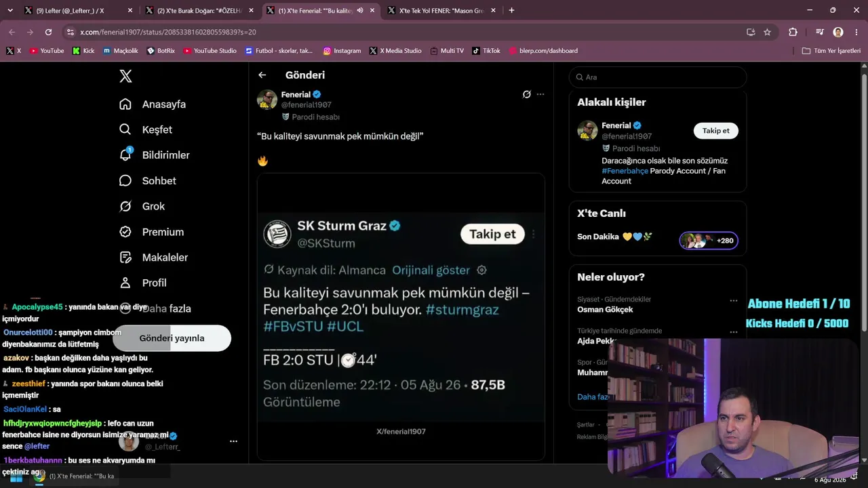Click the Gönderi yayınla post button

tap(172, 338)
